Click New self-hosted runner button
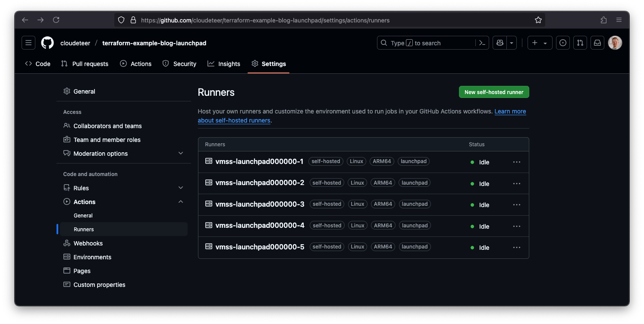 tap(494, 92)
